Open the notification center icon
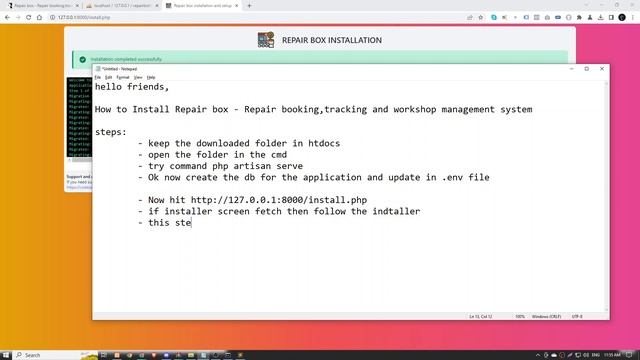 coord(629,355)
